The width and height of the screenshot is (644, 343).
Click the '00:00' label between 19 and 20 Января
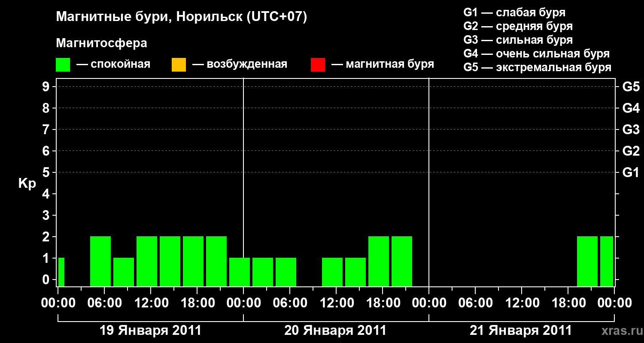coord(243,303)
